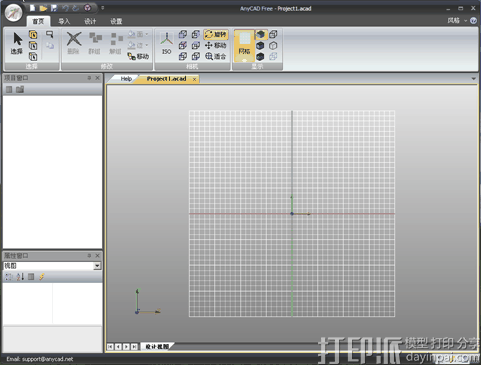Expand the quick access toolbar customize arrow

(103, 8)
